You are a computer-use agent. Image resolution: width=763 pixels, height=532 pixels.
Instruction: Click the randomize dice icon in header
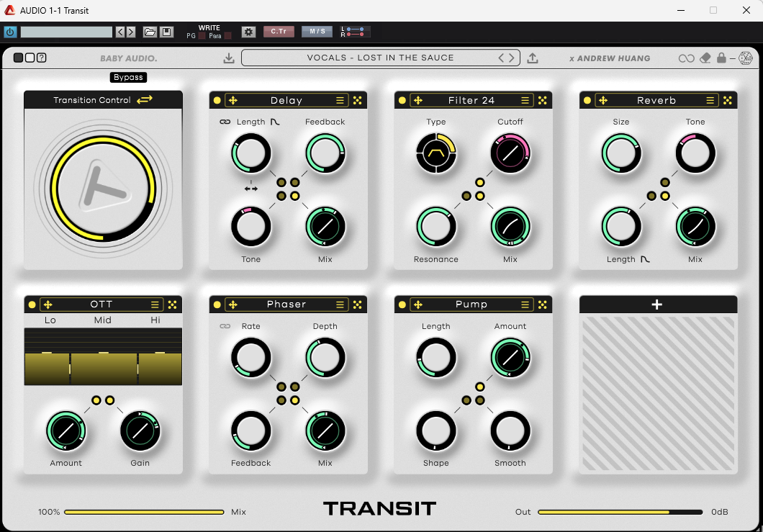(746, 58)
